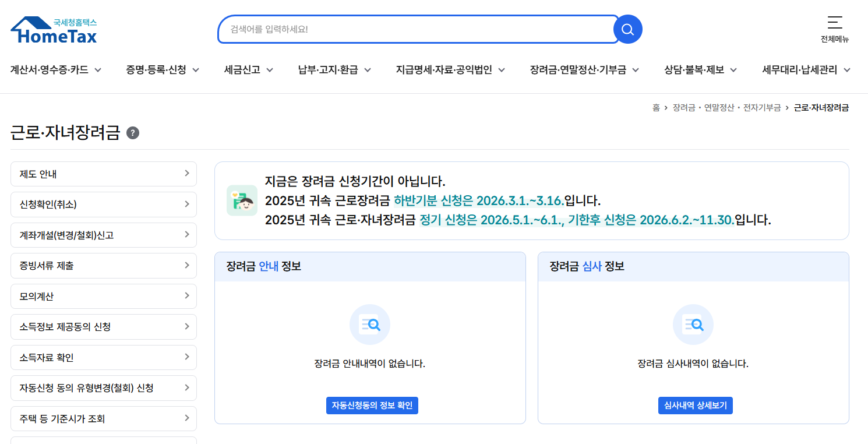This screenshot has height=444, width=868.
Task: Click the help question mark next to 근로·자녀장려금
Action: pyautogui.click(x=133, y=133)
